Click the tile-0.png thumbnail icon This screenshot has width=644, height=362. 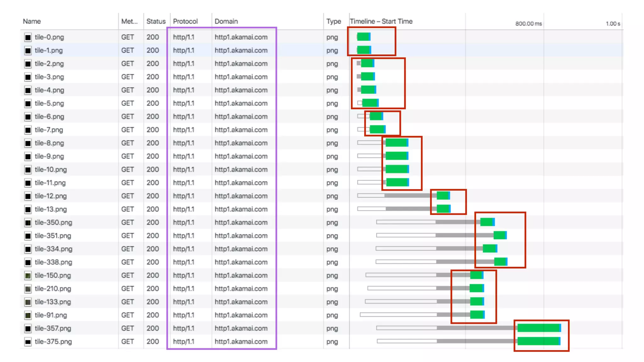point(28,37)
